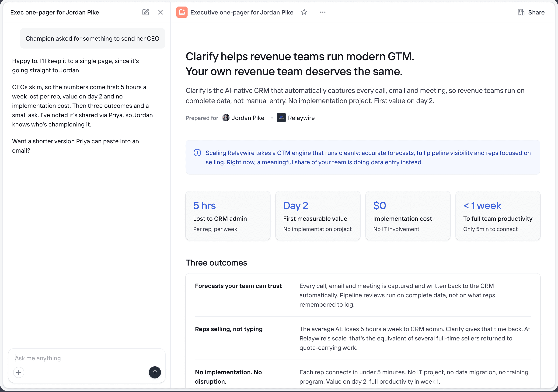Click the info icon in the blue callout
This screenshot has width=558, height=392.
coord(197,153)
